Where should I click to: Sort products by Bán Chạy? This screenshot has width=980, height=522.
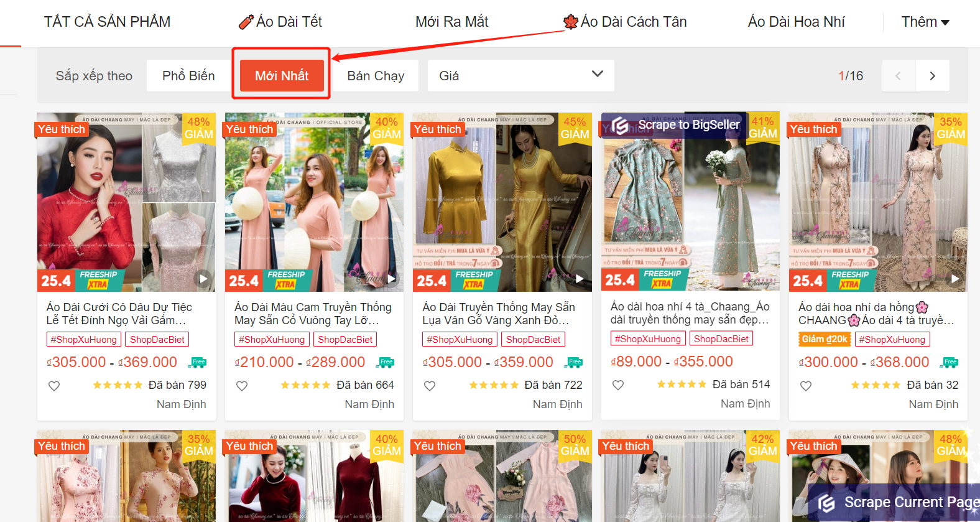pos(376,76)
